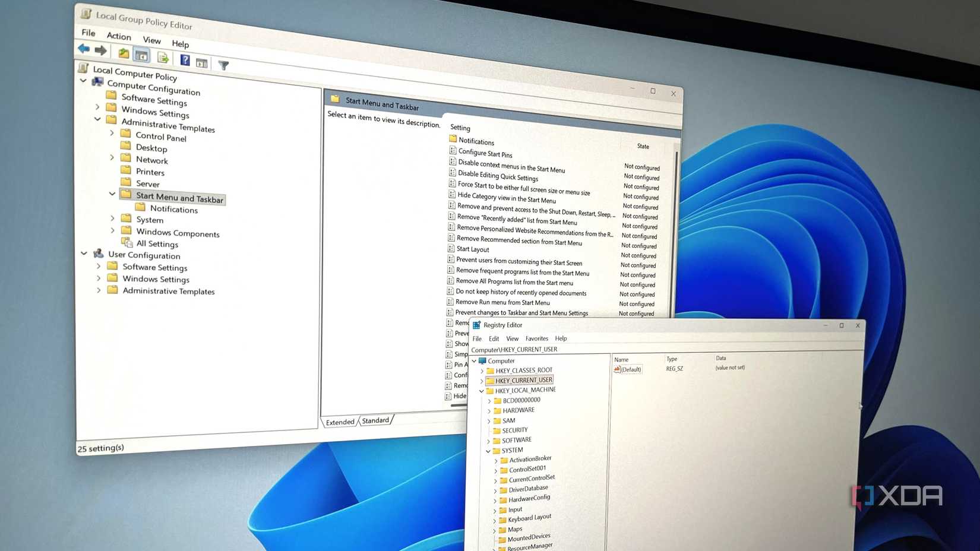The image size is (980, 551).
Task: Click the folder icon beside Desktop
Action: [x=126, y=145]
